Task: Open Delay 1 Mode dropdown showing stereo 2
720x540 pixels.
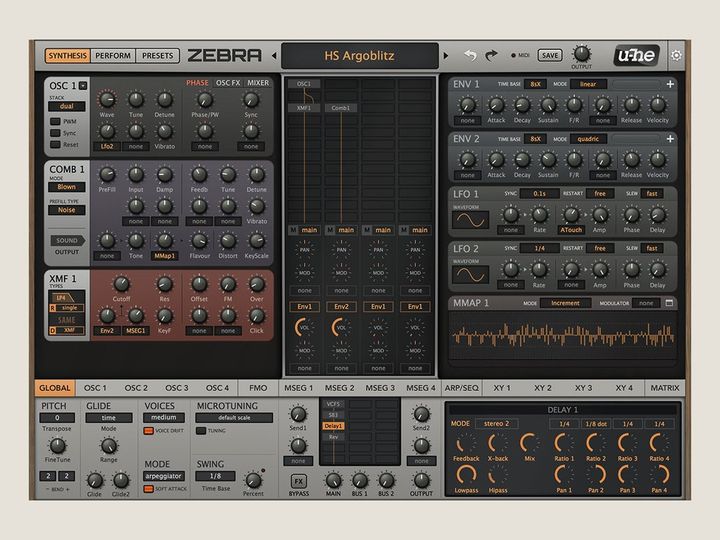Action: click(x=496, y=423)
